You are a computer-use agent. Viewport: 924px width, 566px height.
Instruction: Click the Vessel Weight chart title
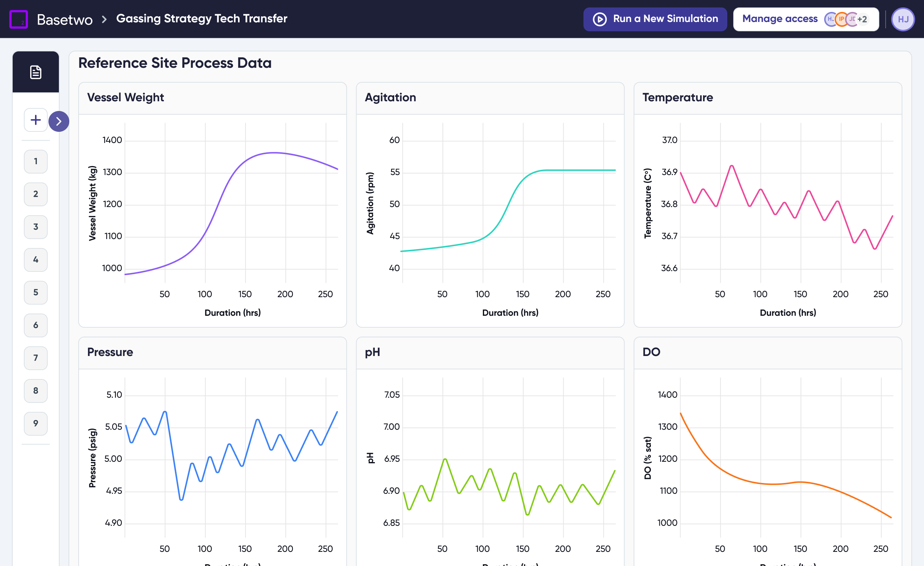[x=126, y=98]
